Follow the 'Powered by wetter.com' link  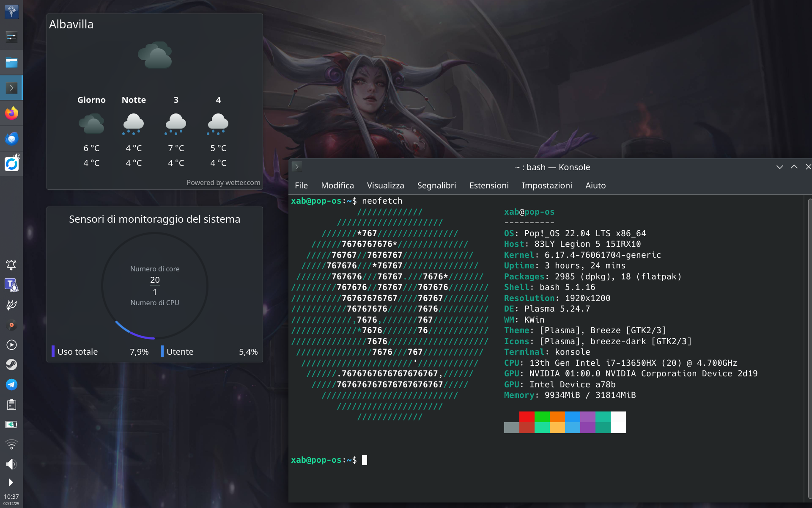coord(223,182)
